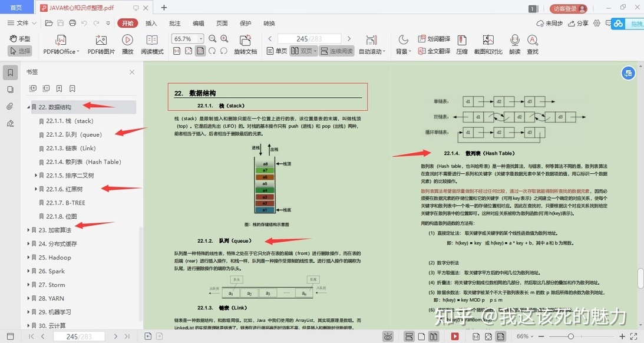Open a new tab with plus button
Image resolution: width=644 pixels, height=343 pixels.
pyautogui.click(x=164, y=8)
